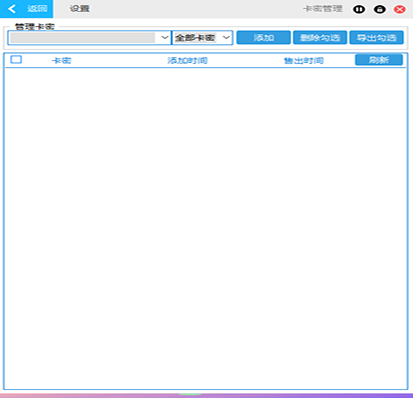Click the 卡密管理 title text

click(323, 9)
